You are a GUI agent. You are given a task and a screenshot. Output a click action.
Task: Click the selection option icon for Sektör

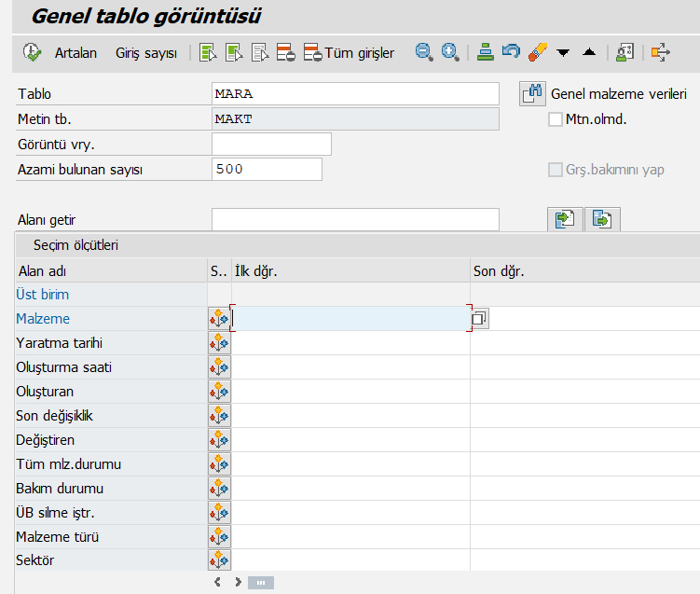point(219,561)
